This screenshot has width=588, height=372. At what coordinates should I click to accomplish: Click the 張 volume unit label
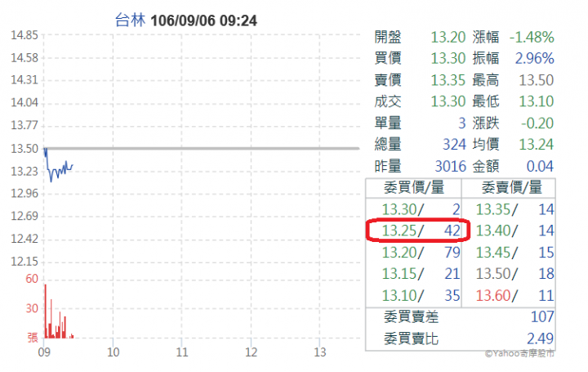pyautogui.click(x=33, y=338)
